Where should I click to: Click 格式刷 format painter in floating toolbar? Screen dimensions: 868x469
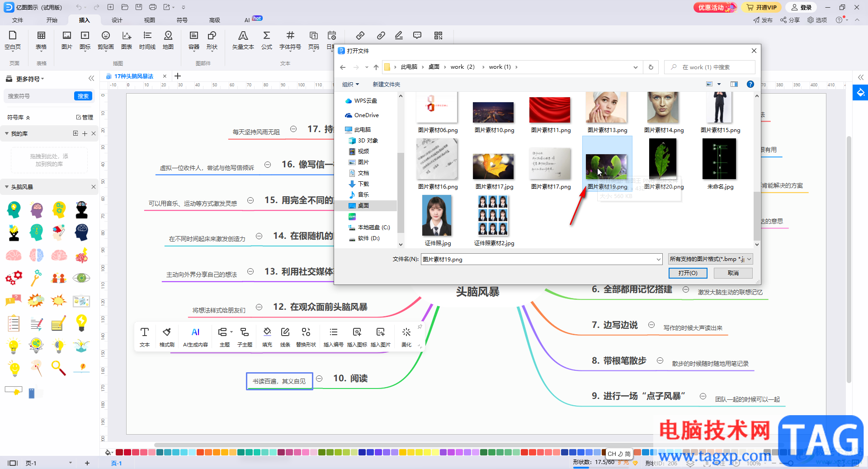point(167,337)
